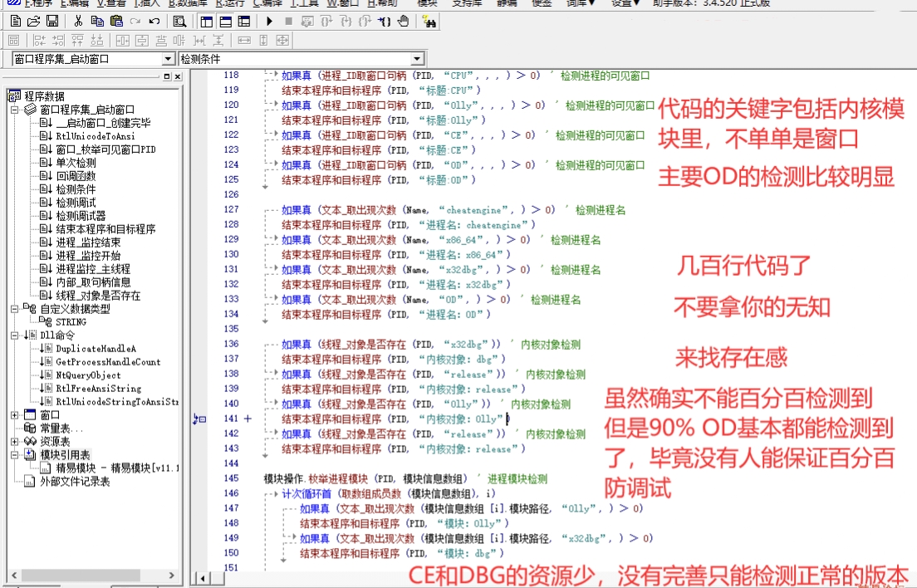The image size is (917, 588).
Task: Select 检测调试器 subroutine in tree
Action: [x=80, y=216]
